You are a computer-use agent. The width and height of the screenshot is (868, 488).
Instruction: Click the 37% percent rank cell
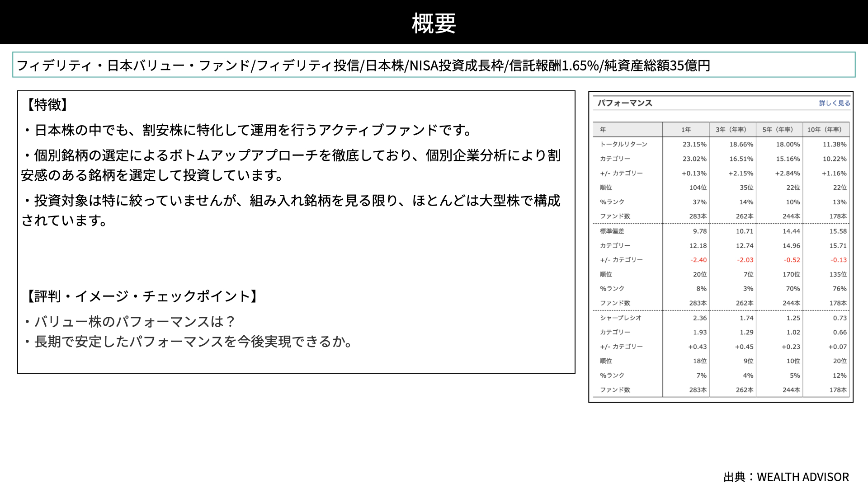(699, 202)
